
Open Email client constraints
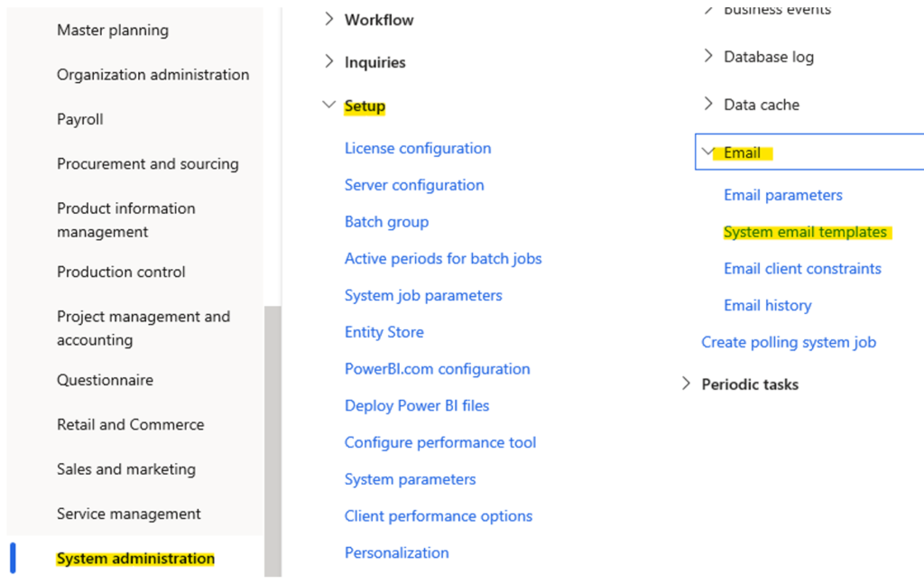click(x=802, y=268)
